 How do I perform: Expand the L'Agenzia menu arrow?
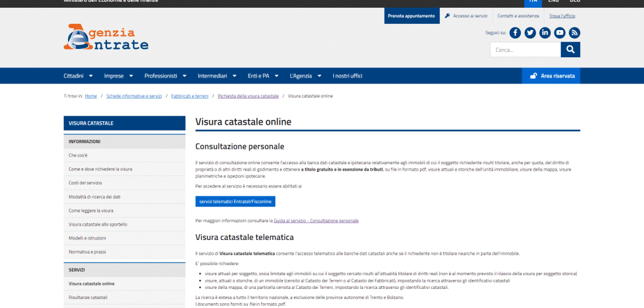point(319,76)
